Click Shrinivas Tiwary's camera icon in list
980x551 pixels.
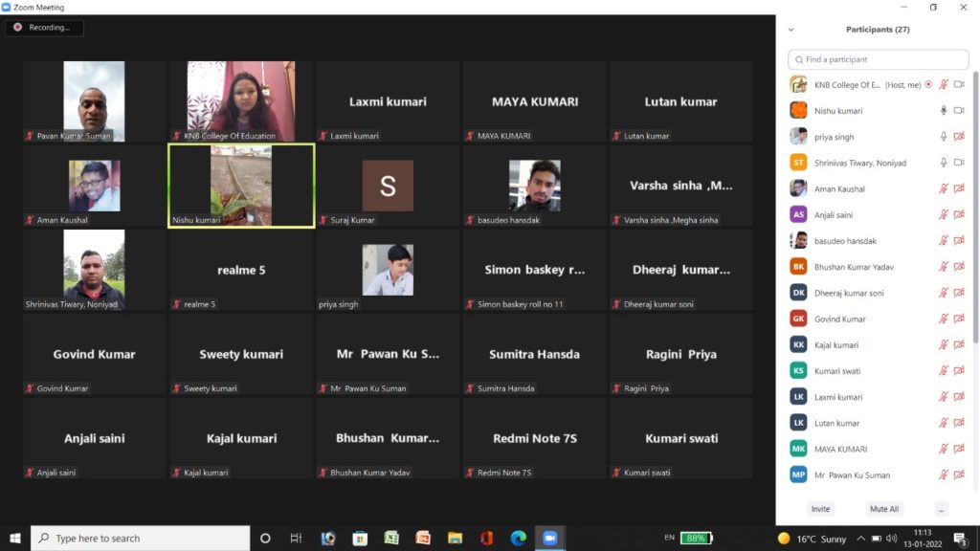pyautogui.click(x=959, y=163)
